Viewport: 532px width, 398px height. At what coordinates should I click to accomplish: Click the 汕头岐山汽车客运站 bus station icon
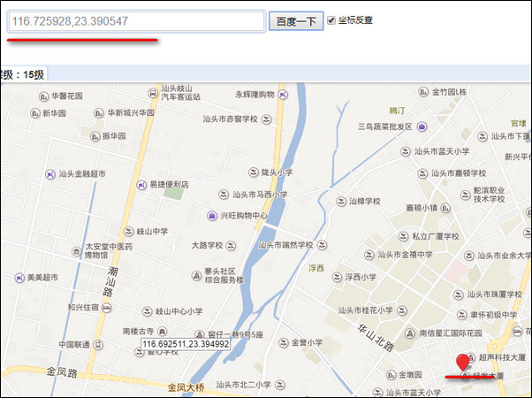click(153, 93)
